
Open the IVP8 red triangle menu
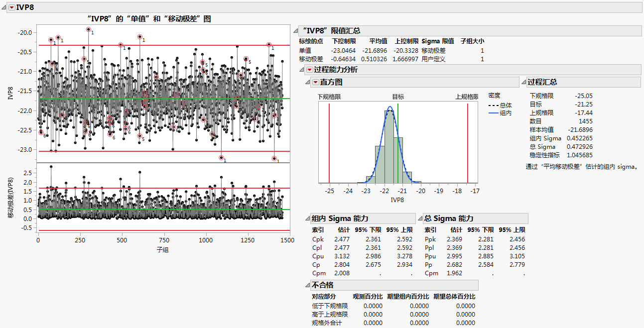click(x=12, y=7)
